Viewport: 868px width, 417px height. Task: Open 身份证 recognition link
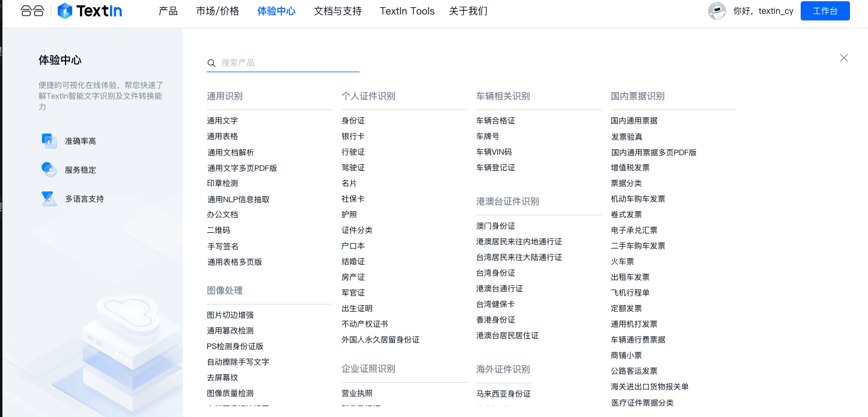353,121
